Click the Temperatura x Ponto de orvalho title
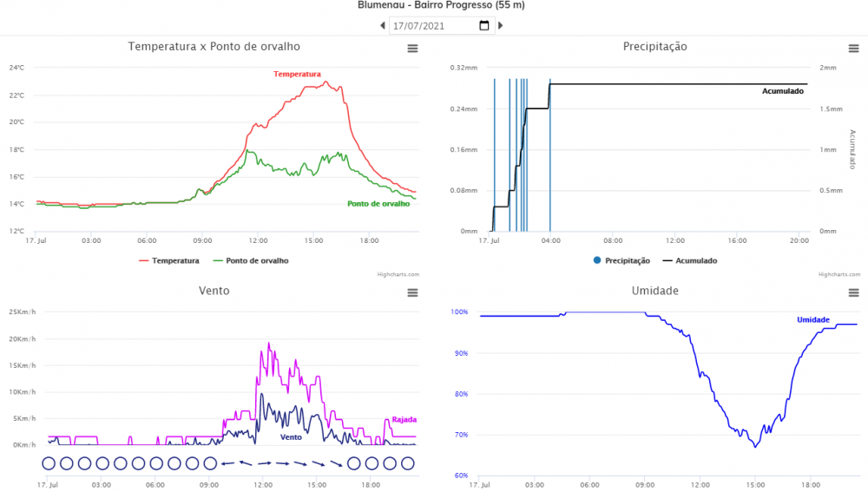 point(214,47)
